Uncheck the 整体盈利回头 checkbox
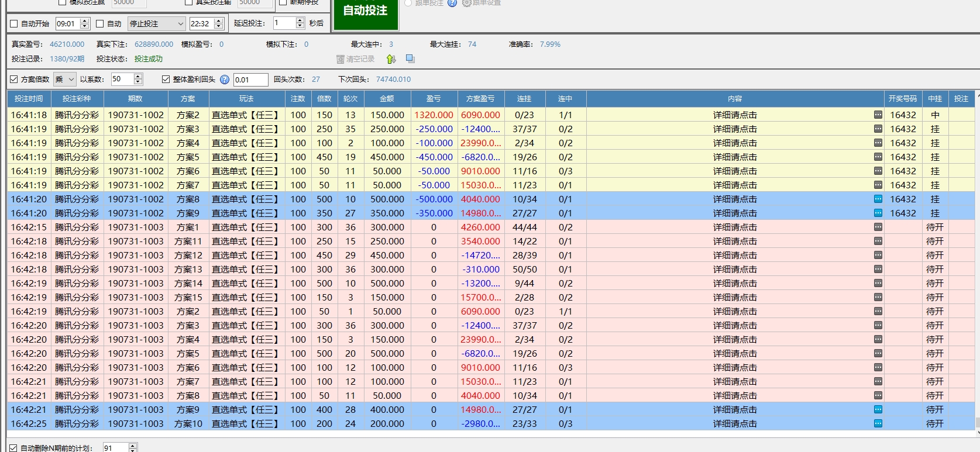980x452 pixels. (166, 79)
